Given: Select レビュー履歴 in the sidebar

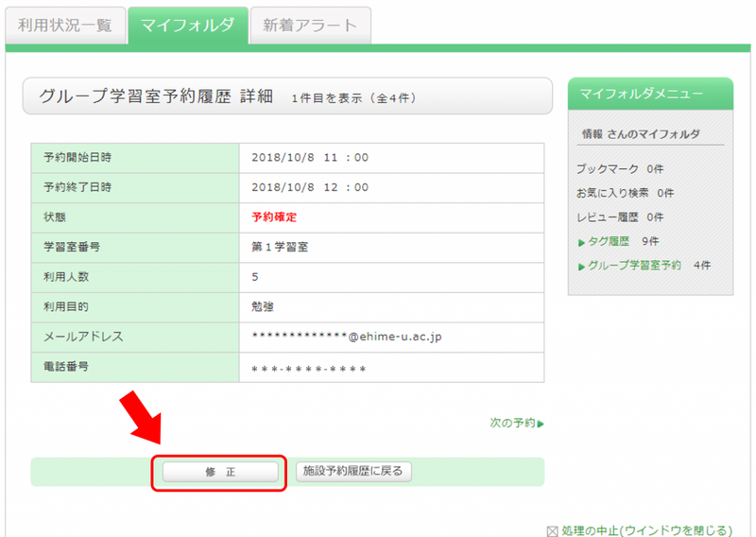Looking at the screenshot, I should click(608, 217).
